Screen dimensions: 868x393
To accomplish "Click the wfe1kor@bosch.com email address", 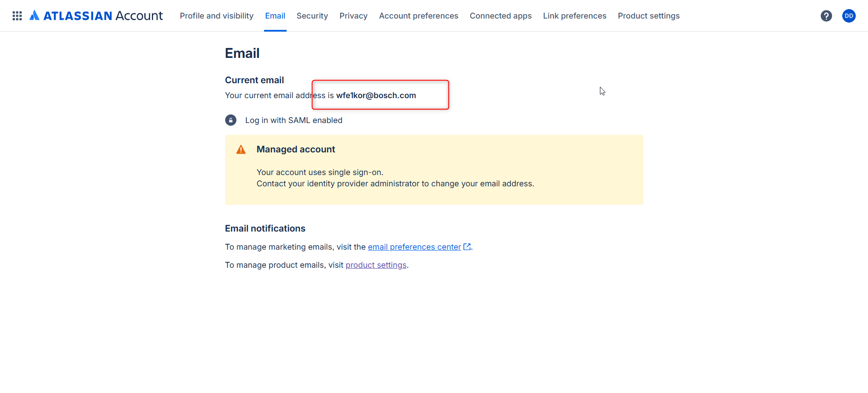I will tap(376, 95).
